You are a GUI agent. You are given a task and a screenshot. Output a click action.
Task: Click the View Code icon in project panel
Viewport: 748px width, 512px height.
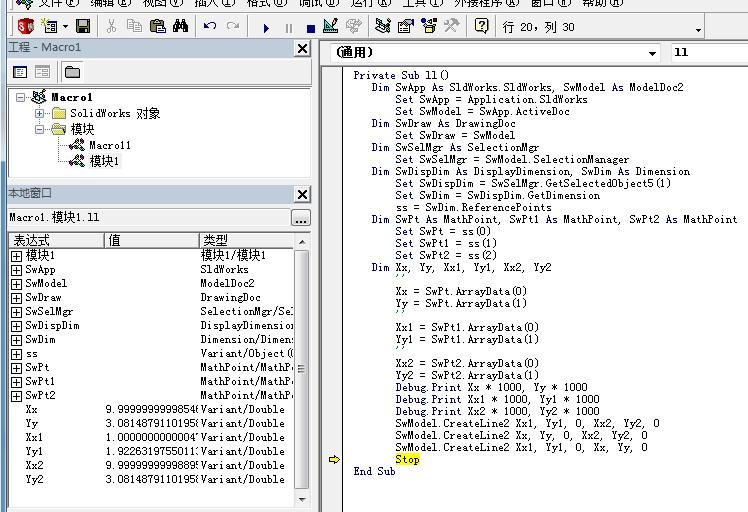point(20,72)
